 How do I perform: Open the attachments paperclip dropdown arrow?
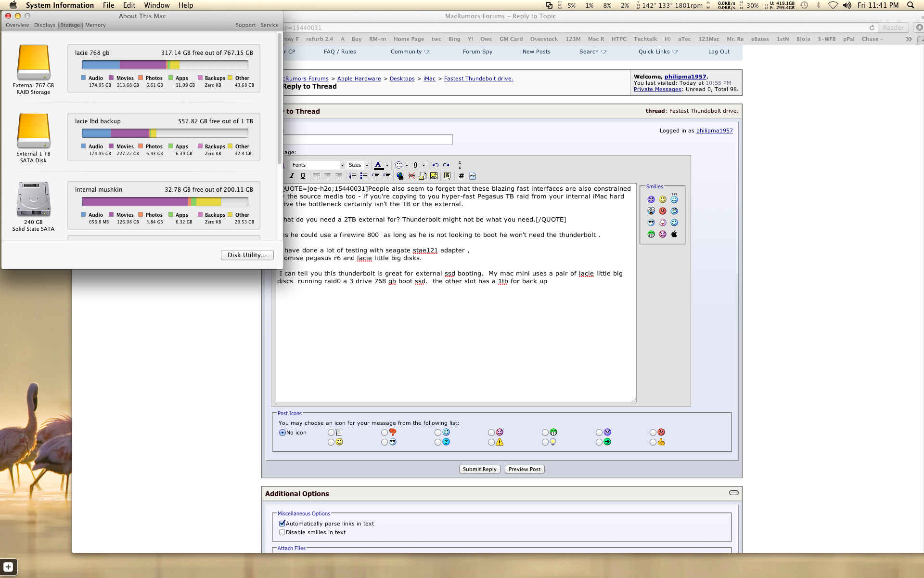click(423, 165)
